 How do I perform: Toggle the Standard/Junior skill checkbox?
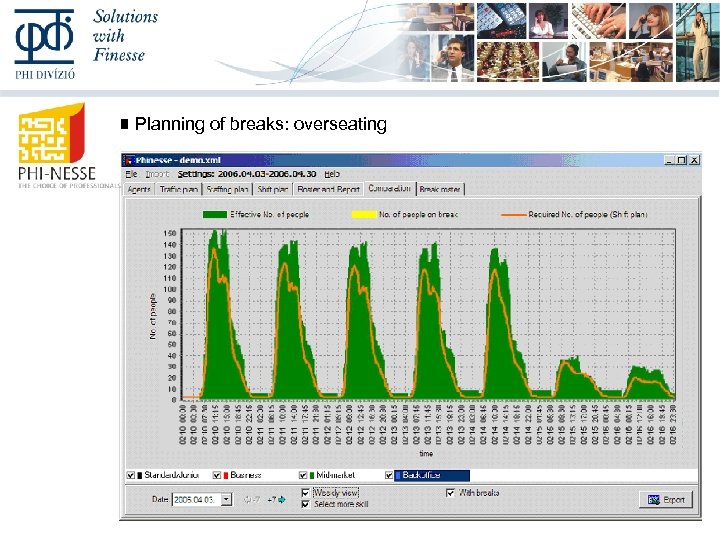point(130,475)
